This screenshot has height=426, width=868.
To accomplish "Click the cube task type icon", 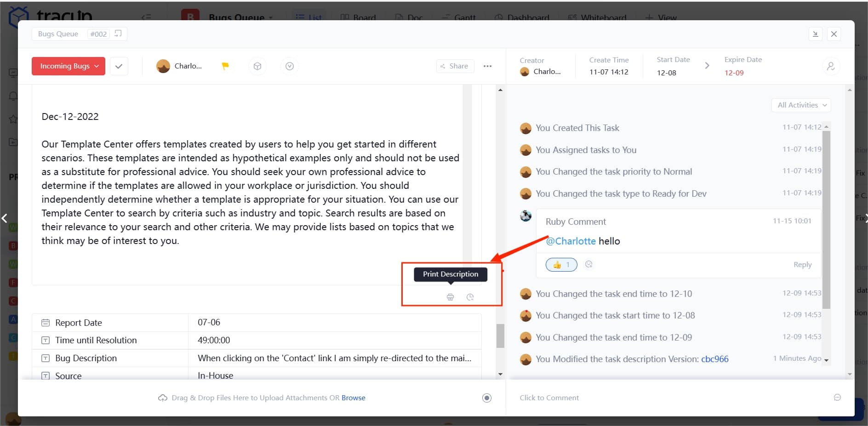I will [x=257, y=66].
